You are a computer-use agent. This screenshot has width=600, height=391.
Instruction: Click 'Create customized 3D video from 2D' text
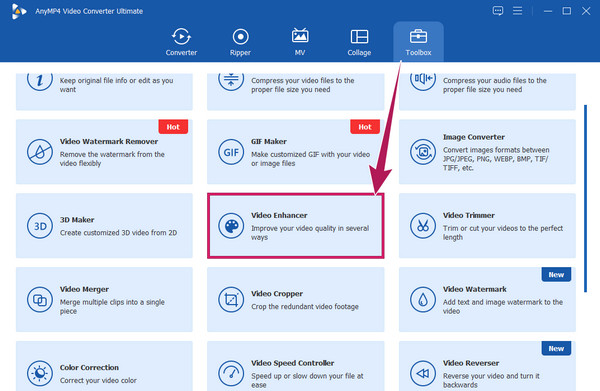(x=118, y=233)
